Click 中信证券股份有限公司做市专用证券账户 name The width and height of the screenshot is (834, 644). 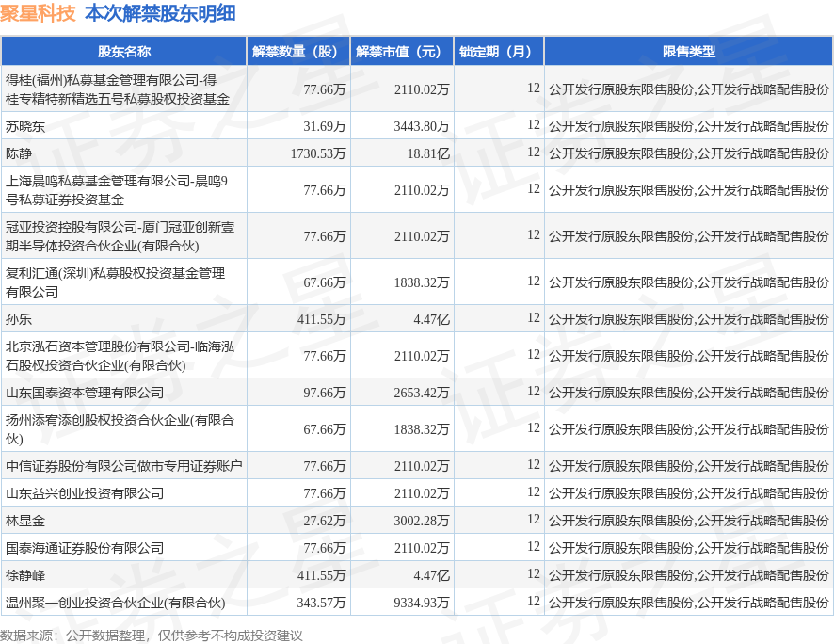[x=124, y=466]
